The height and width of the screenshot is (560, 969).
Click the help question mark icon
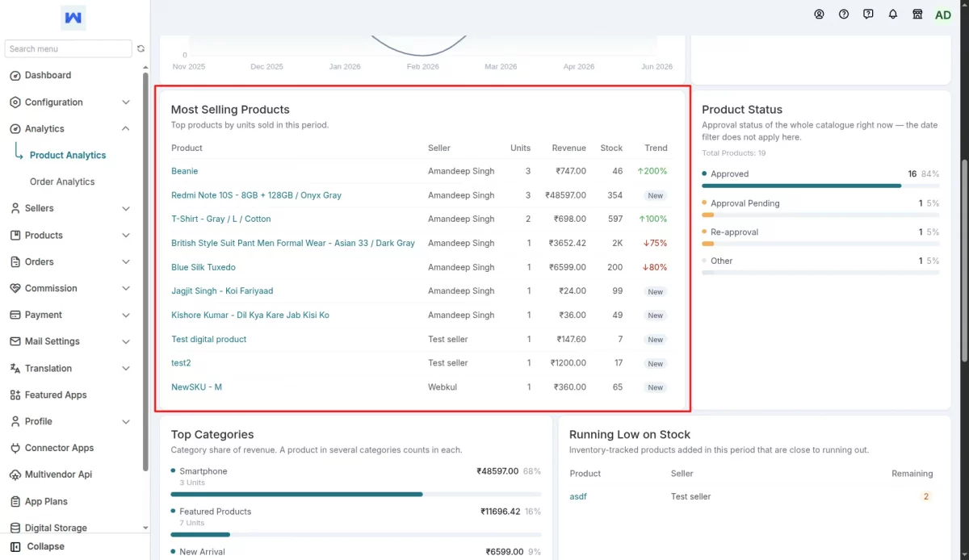click(x=844, y=15)
